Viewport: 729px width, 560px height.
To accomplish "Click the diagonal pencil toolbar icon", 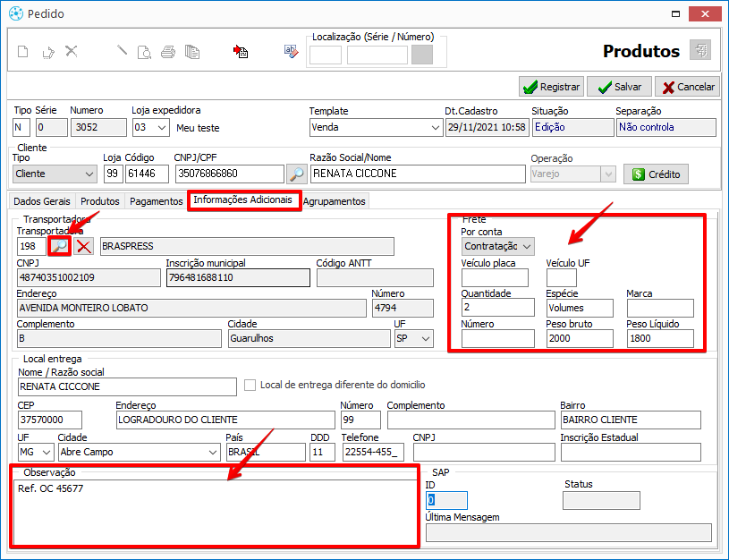I will [x=122, y=50].
